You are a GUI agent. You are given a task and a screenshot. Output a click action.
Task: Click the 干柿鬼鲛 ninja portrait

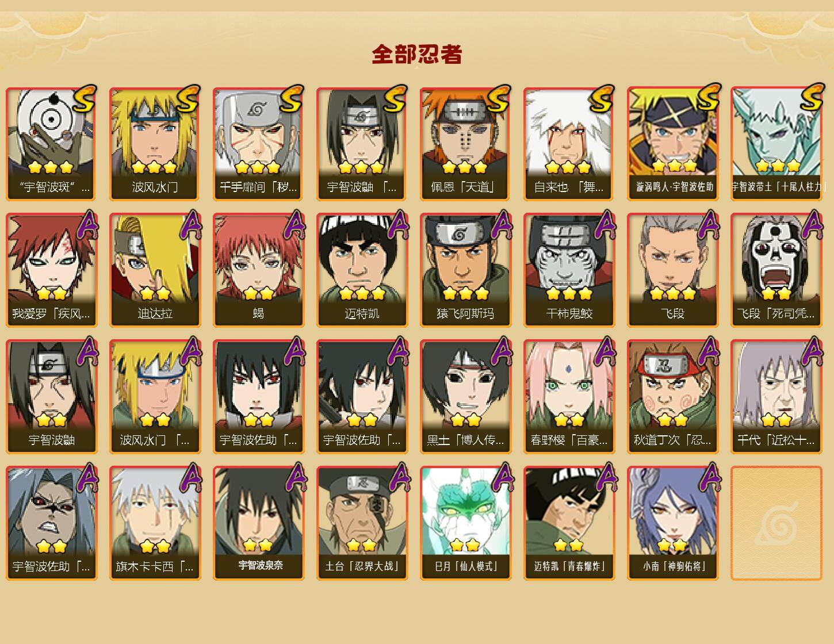[x=569, y=270]
